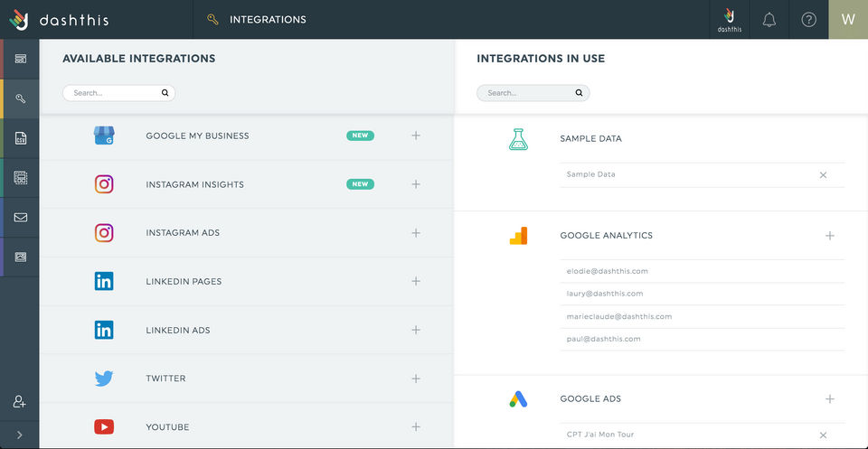Open the W user profile avatar

tap(848, 19)
